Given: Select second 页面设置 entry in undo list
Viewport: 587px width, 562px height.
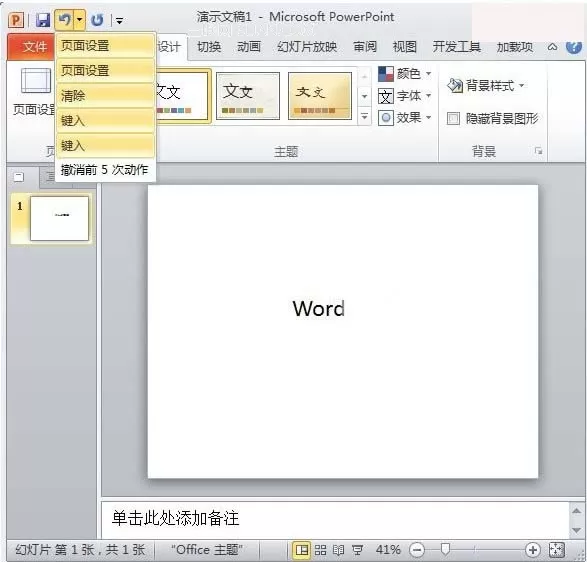Looking at the screenshot, I should (105, 70).
